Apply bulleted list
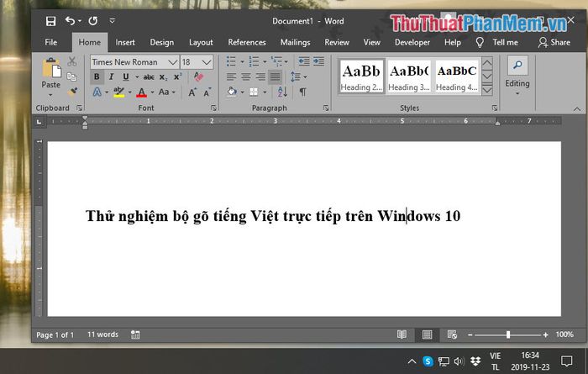Image resolution: width=588 pixels, height=374 pixels. [x=231, y=61]
